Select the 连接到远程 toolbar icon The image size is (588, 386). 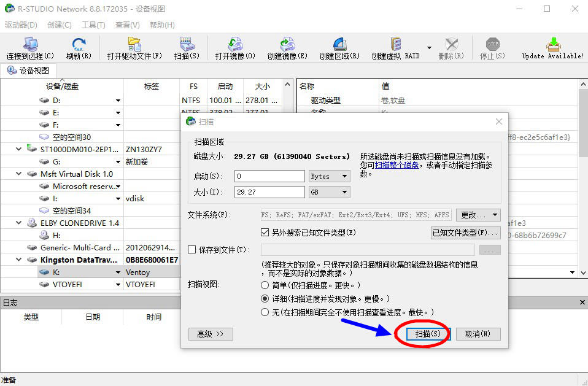coord(29,47)
